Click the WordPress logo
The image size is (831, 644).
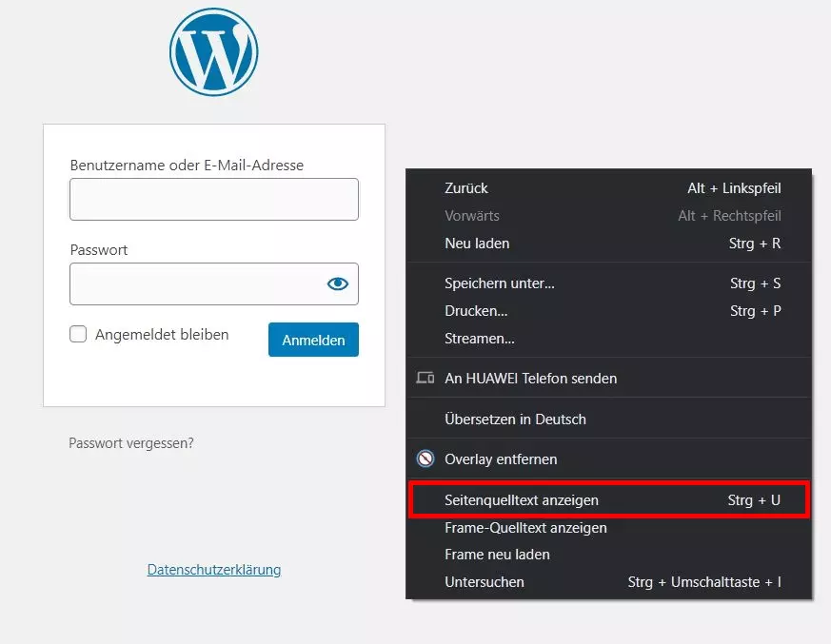[x=213, y=52]
